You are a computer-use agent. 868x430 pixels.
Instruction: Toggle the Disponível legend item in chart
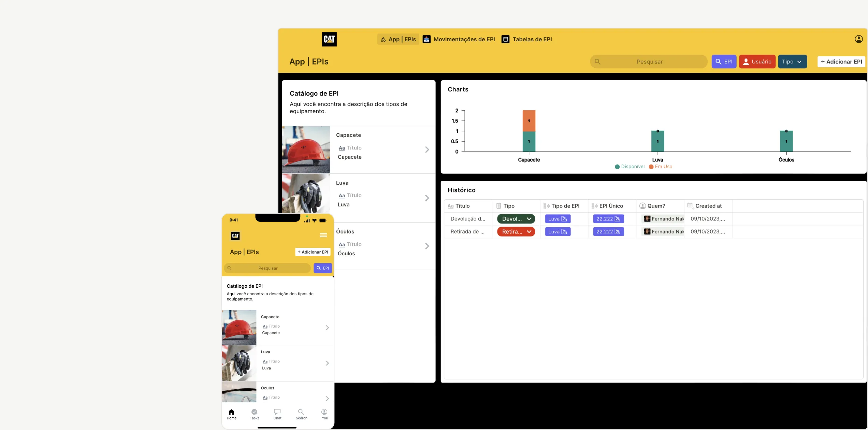(630, 167)
